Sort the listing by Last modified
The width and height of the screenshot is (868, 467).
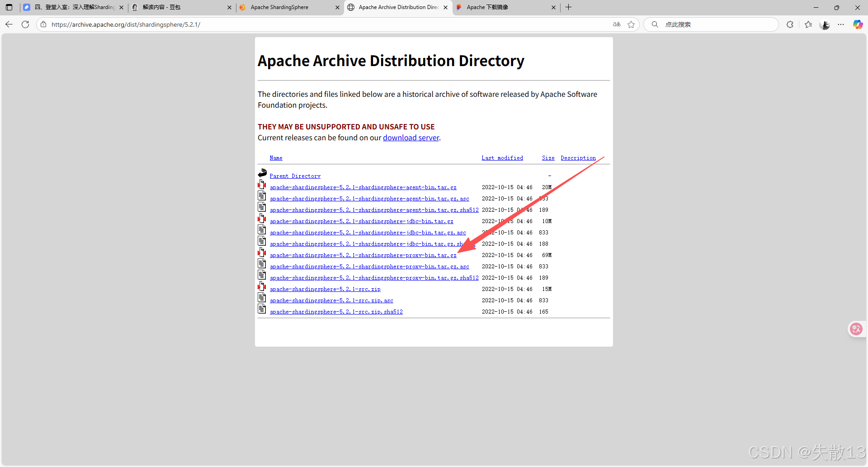pos(502,158)
